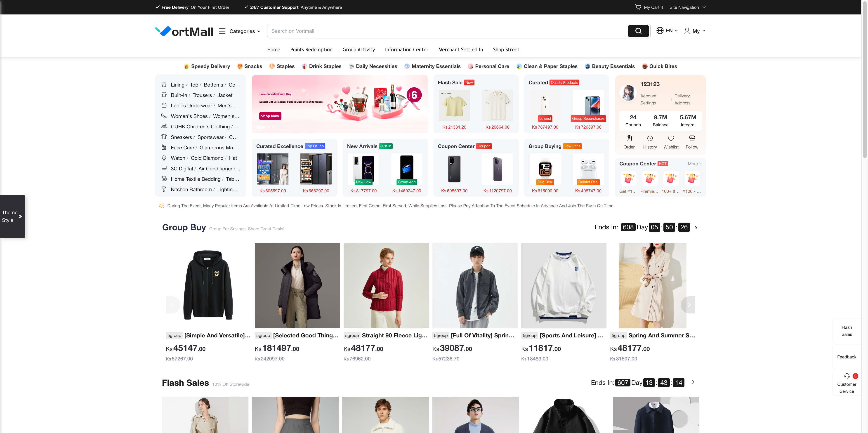
Task: Open Points Redemption nav item
Action: (x=311, y=49)
